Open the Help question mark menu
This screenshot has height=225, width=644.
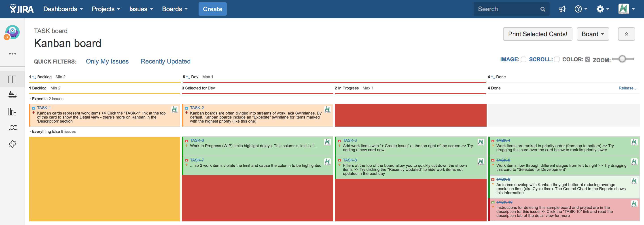click(x=580, y=9)
